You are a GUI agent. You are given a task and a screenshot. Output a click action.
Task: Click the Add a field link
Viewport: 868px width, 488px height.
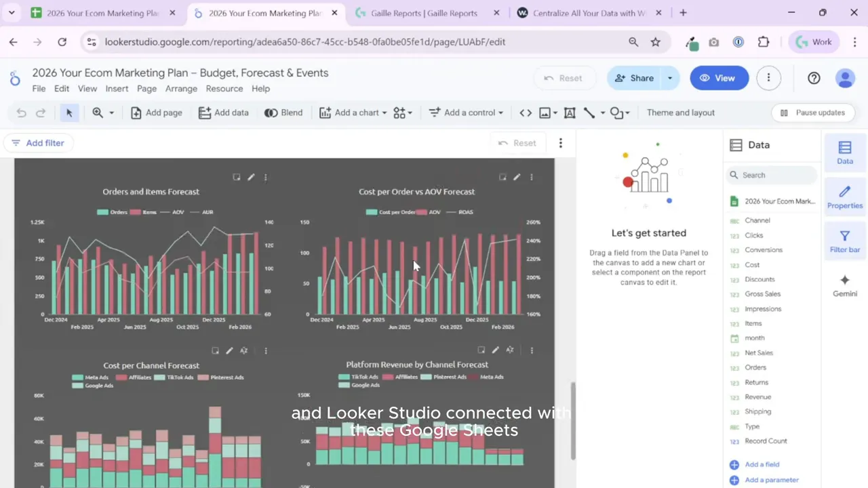pos(762,464)
